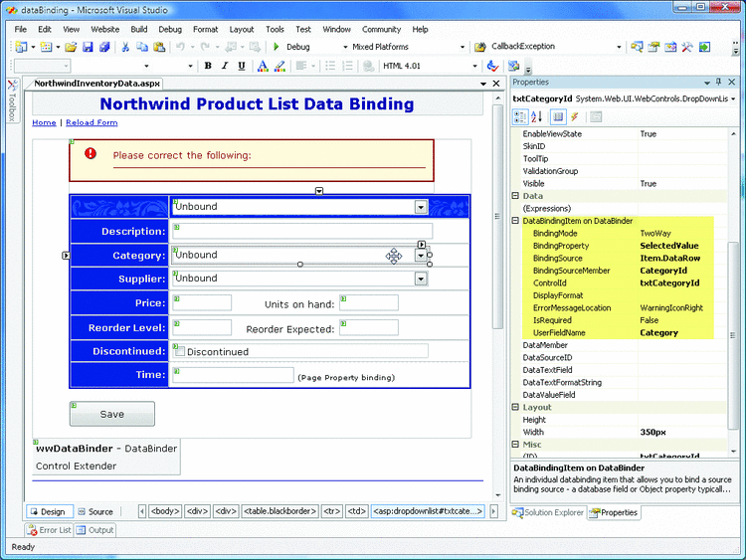Click the New Project toolbar icon
The height and width of the screenshot is (560, 746).
pyautogui.click(x=21, y=47)
